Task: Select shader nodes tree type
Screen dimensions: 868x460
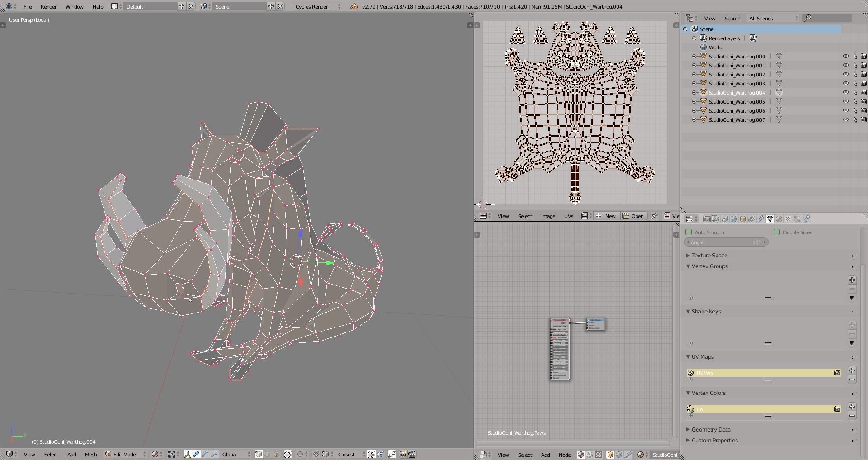Action: point(581,455)
